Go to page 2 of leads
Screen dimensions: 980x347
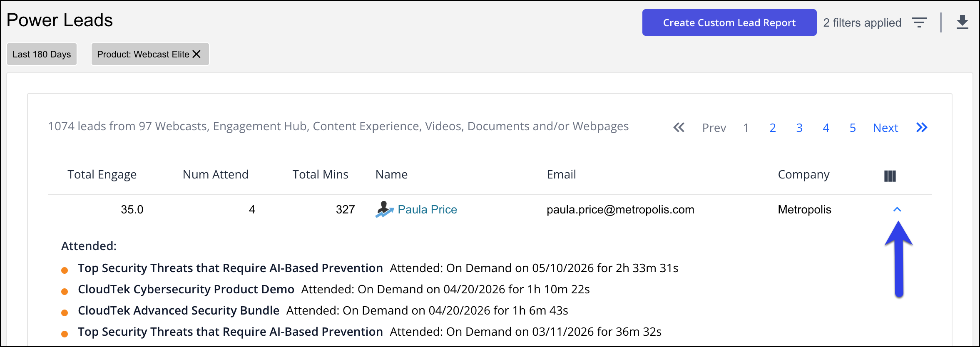click(773, 128)
